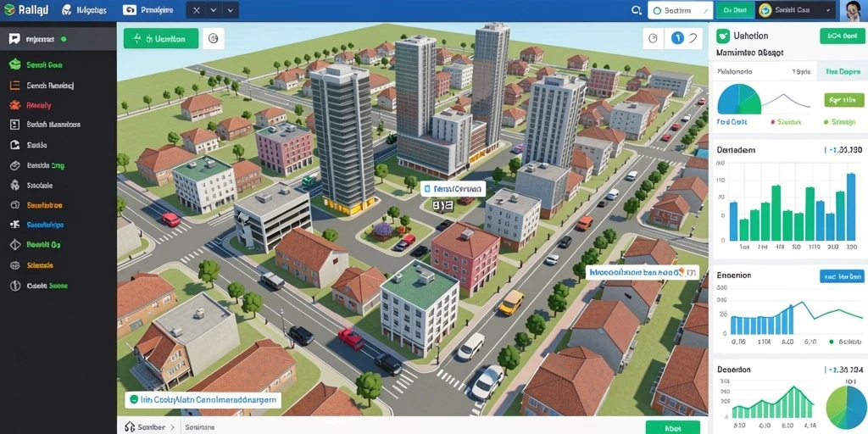Select the blue circular number-one icon above the map
Screen dimensions: 868x434
[677, 38]
